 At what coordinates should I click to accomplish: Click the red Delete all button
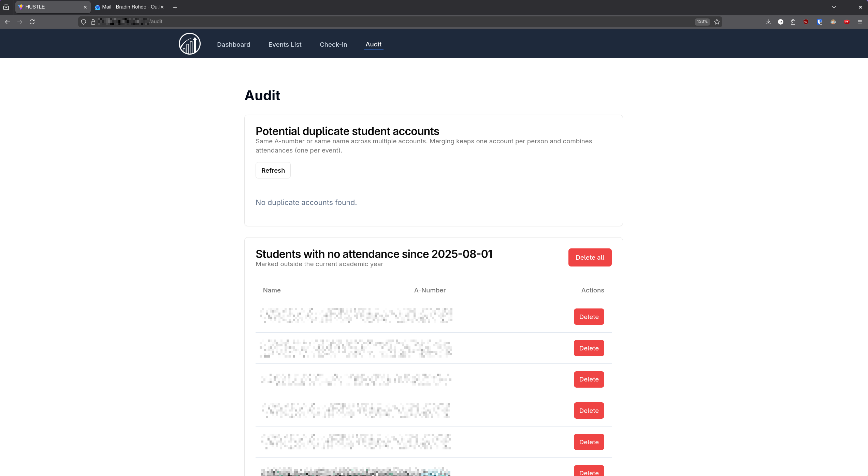pyautogui.click(x=590, y=258)
